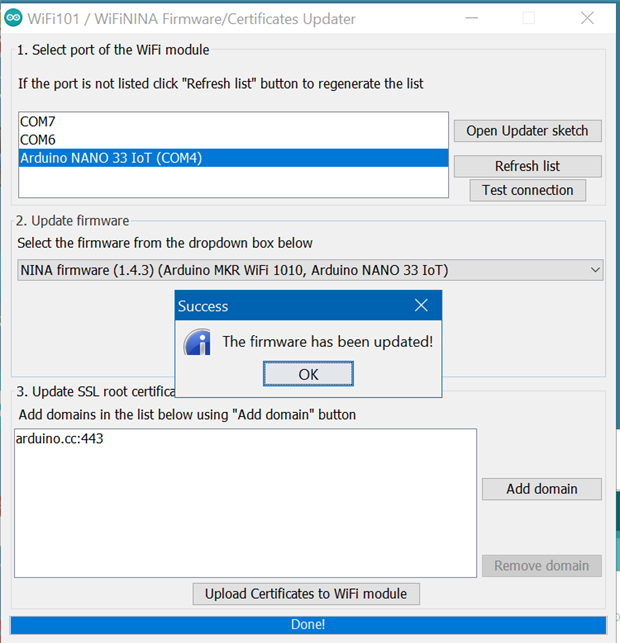Viewport: 620px width, 643px height.
Task: Click OK in the Success dialog
Action: click(x=308, y=374)
